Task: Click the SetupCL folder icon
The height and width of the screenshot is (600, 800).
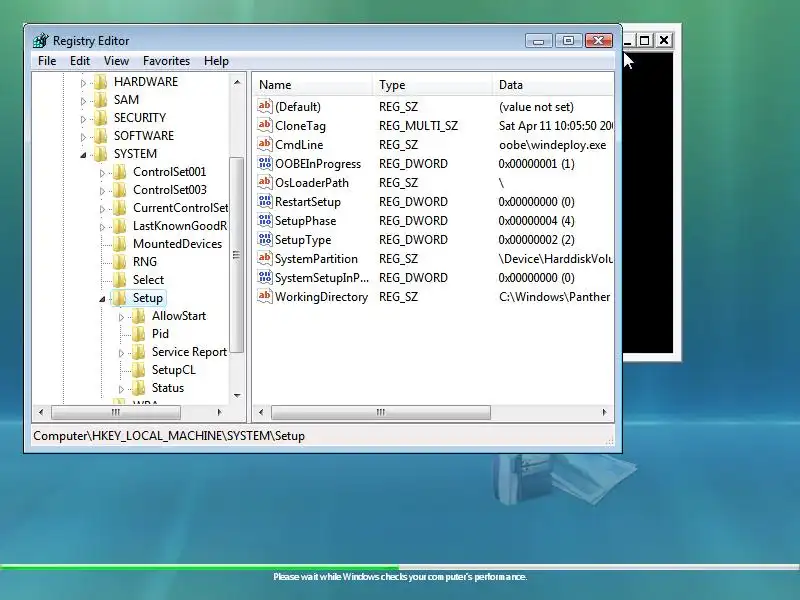Action: coord(138,370)
